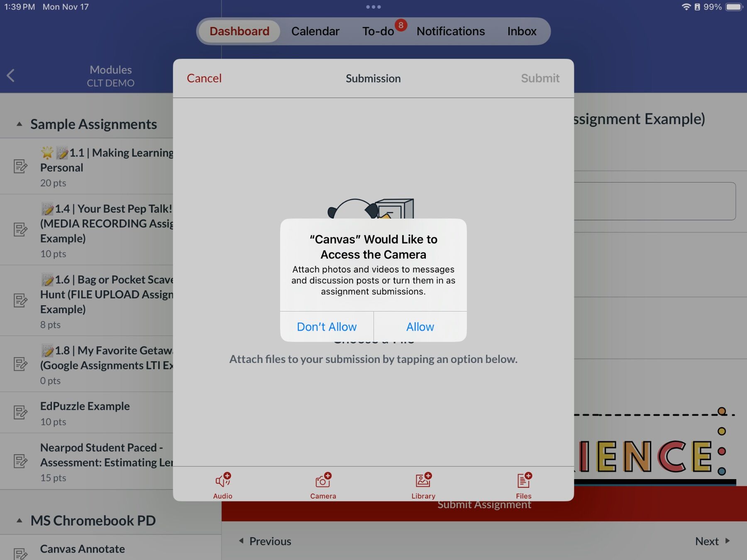The height and width of the screenshot is (560, 747).
Task: Tap the Modules CLT DEMO header title
Action: tap(111, 76)
